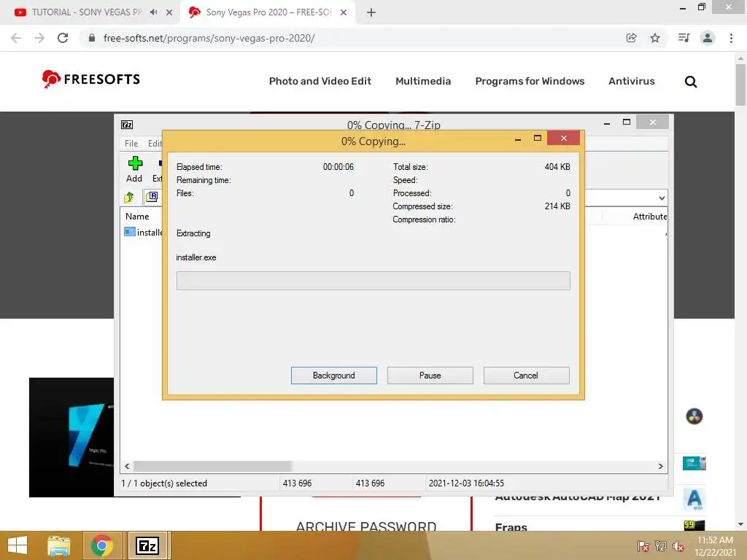Click the AutoCAD sidebar icon
The width and height of the screenshot is (747, 560).
coord(694,499)
